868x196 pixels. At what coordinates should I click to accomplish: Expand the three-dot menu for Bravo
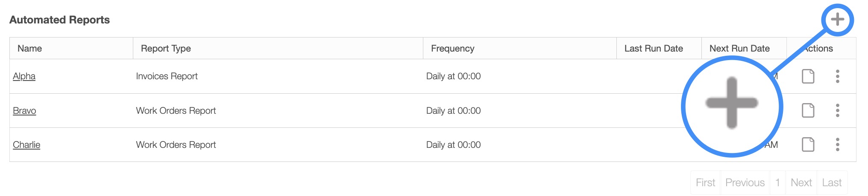[837, 110]
